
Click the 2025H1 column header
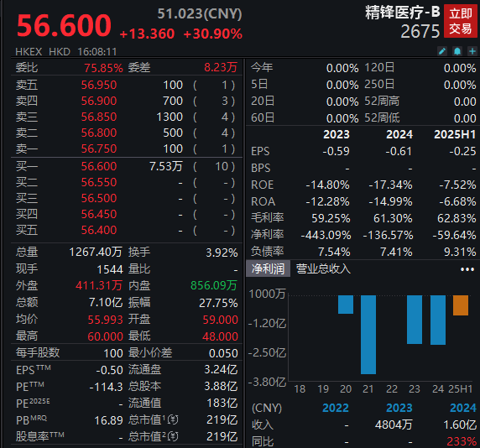(455, 134)
